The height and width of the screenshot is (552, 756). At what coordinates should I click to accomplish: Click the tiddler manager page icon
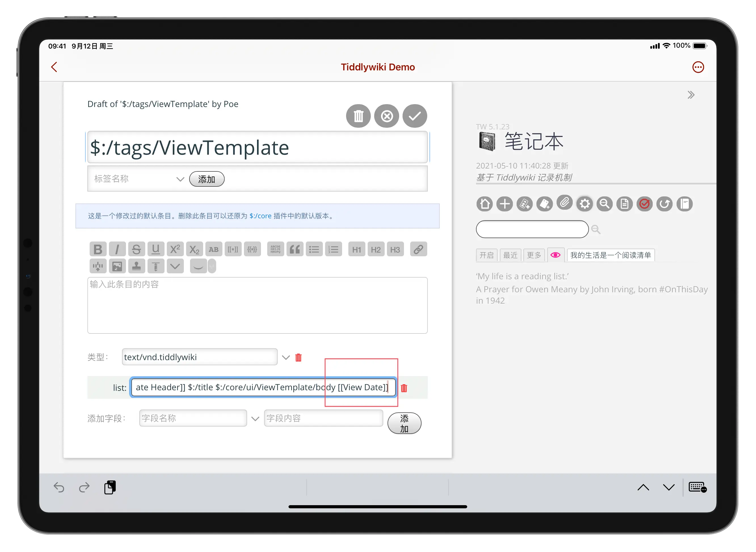pos(624,204)
